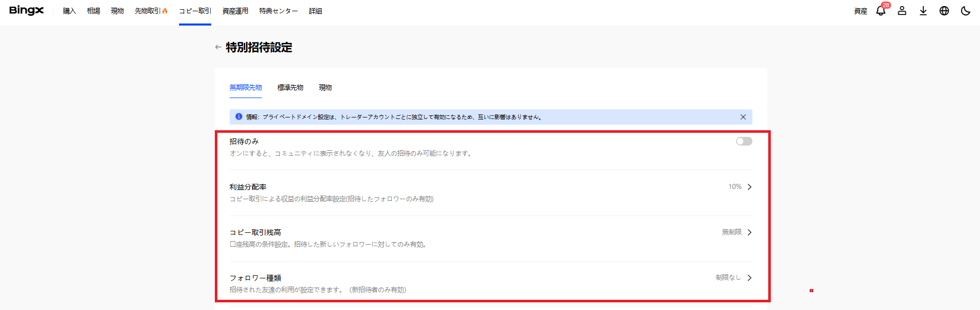The image size is (980, 310).
Task: Open the 特典センター menu
Action: [x=278, y=11]
